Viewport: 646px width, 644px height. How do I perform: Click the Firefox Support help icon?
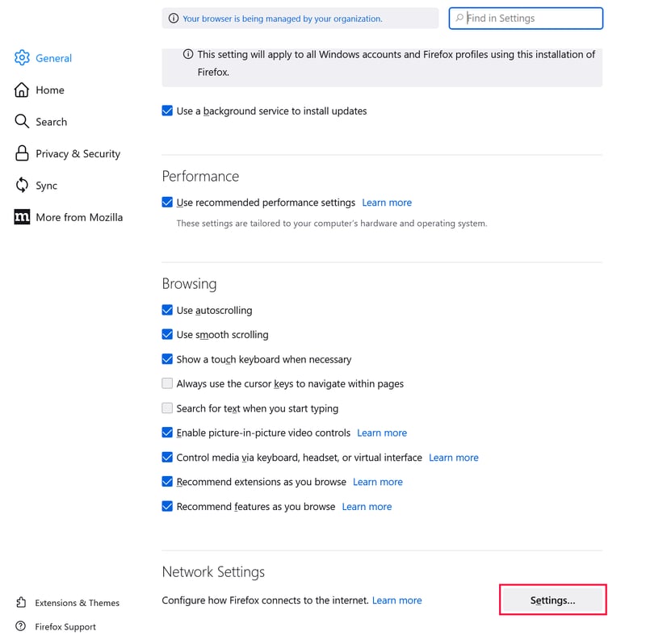tap(21, 627)
